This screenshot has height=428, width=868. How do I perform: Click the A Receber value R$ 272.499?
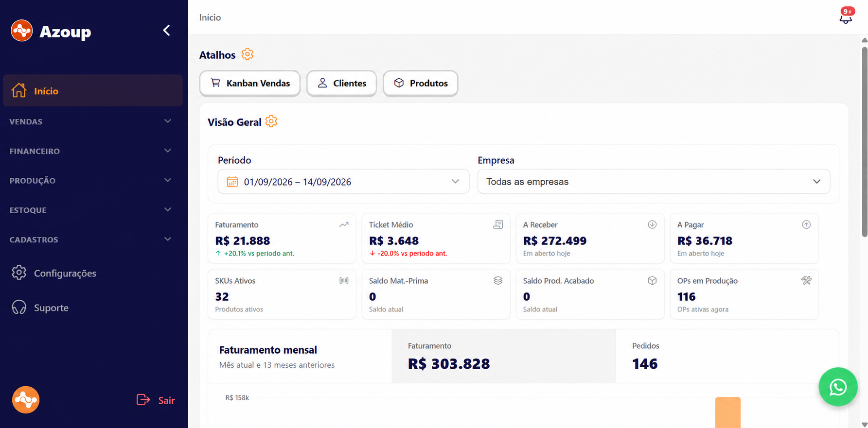point(555,240)
